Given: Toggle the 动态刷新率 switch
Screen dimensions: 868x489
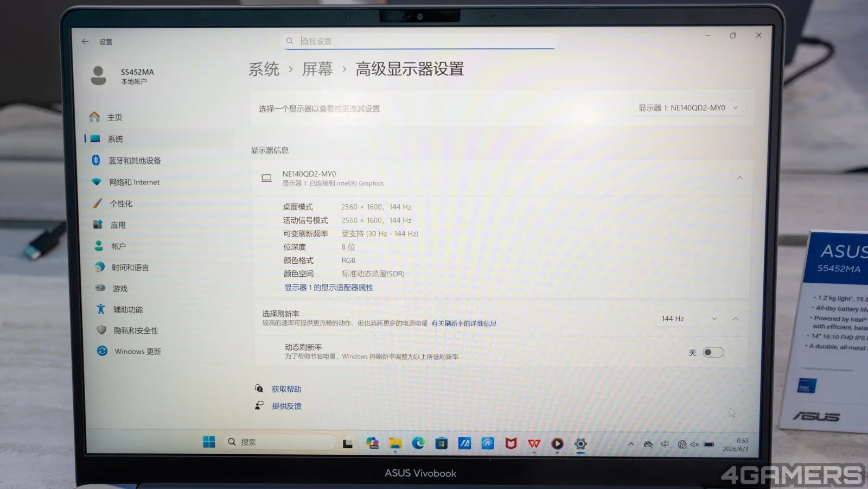Looking at the screenshot, I should point(713,352).
